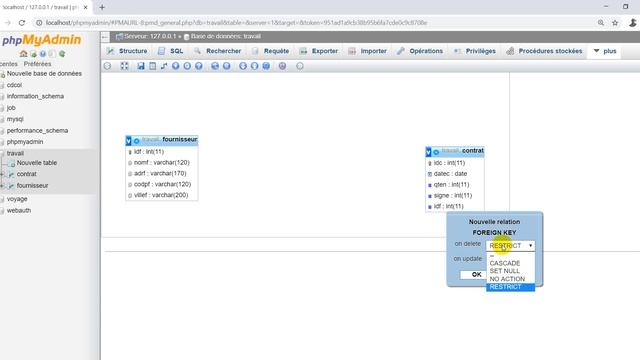Viewport: 640px width, 360px height.
Task: Expand the fournisseur table in navigation tree
Action: (2, 186)
